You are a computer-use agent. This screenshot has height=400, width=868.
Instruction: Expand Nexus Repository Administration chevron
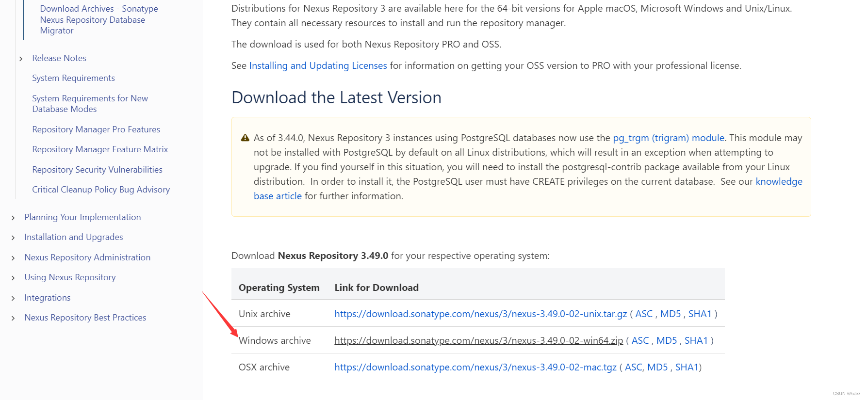13,258
